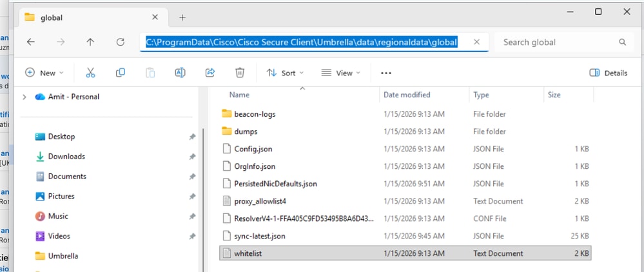
Task: Click the beacon-logs folder icon
Action: click(x=227, y=114)
